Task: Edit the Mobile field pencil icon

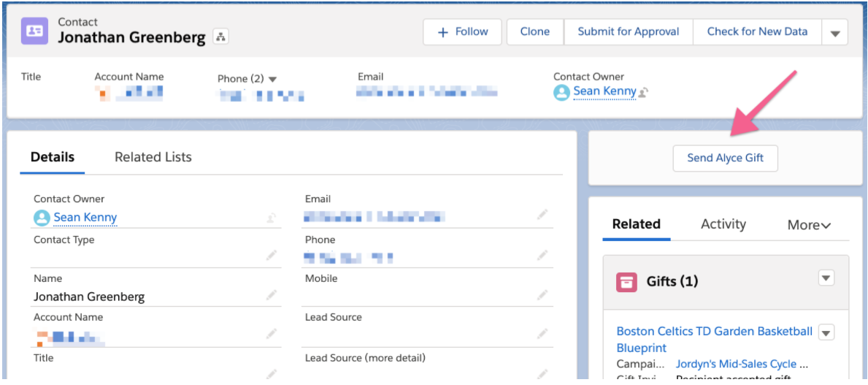Action: tap(542, 294)
